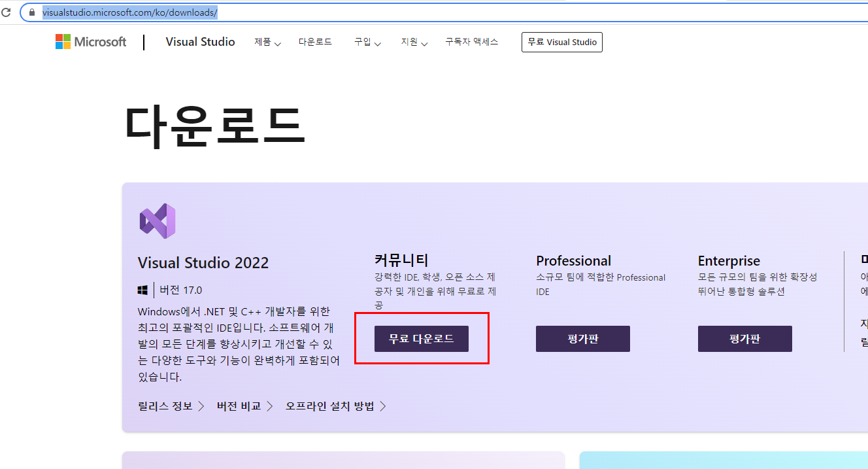Image resolution: width=868 pixels, height=469 pixels.
Task: Expand the 제품 dropdown menu
Action: [267, 42]
